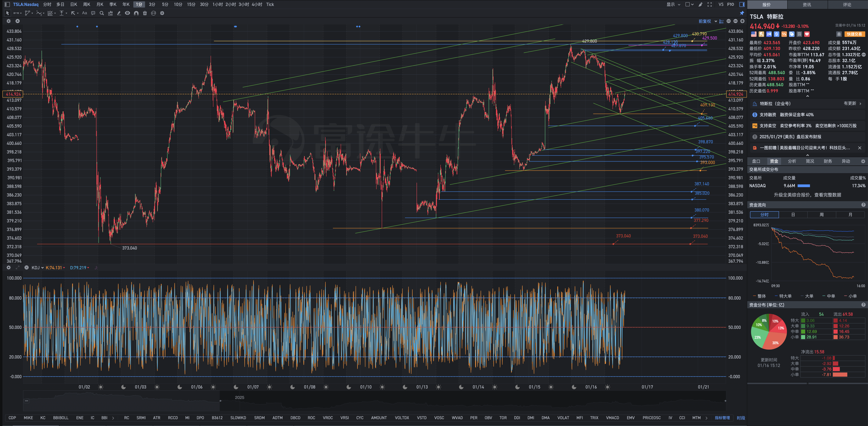The width and height of the screenshot is (868, 426).
Task: Switch to the 财务 tab
Action: pyautogui.click(x=828, y=161)
